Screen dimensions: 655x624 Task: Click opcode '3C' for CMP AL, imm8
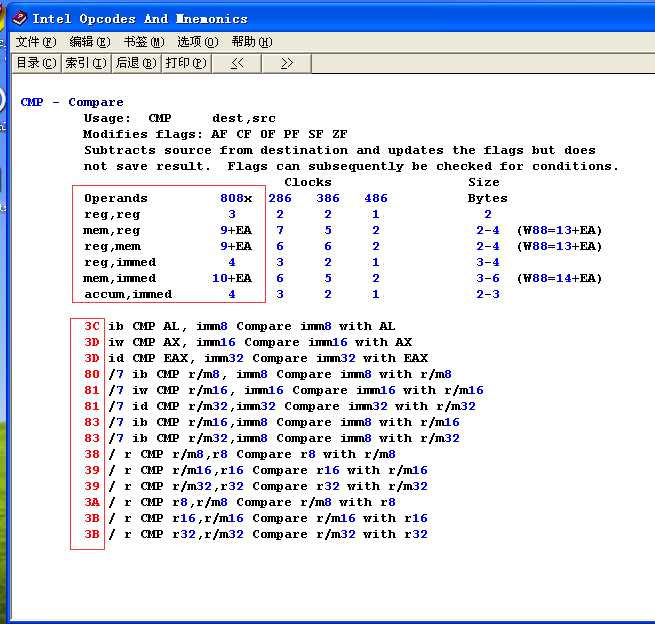point(92,326)
